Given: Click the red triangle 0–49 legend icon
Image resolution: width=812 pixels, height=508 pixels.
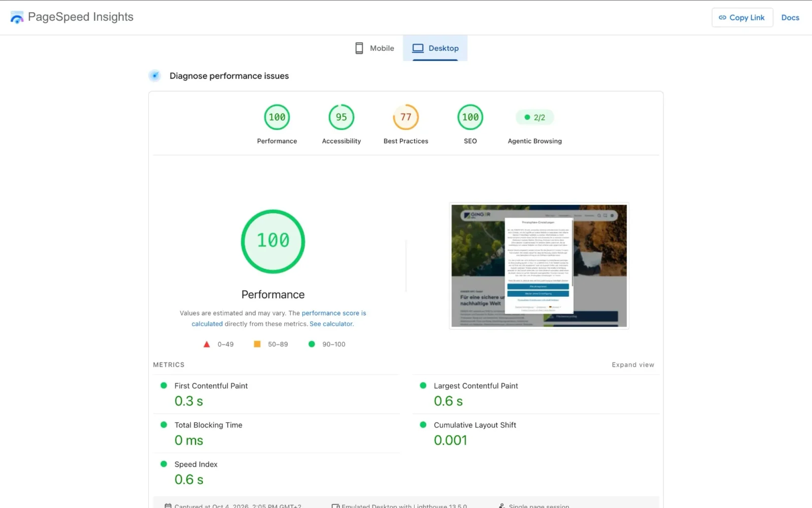Looking at the screenshot, I should [x=207, y=344].
